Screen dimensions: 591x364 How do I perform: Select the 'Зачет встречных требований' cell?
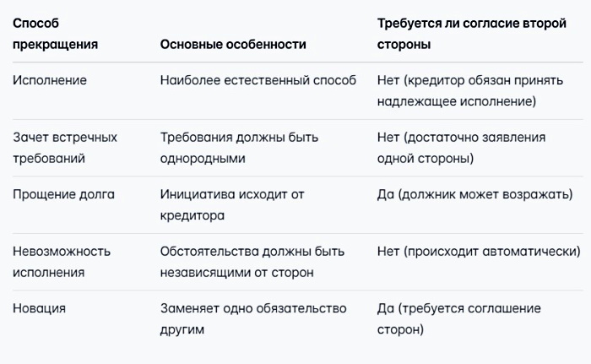pyautogui.click(x=65, y=148)
